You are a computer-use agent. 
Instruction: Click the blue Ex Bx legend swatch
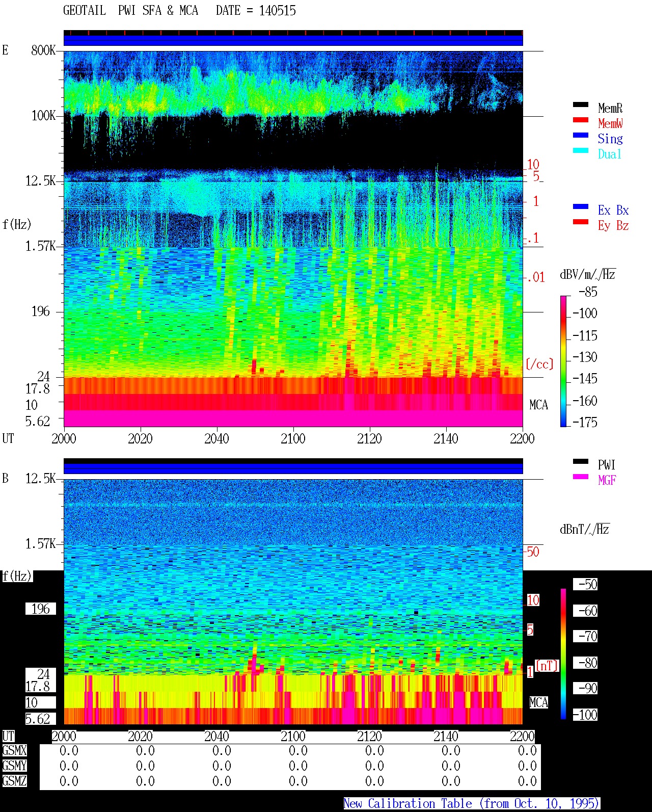click(x=581, y=206)
